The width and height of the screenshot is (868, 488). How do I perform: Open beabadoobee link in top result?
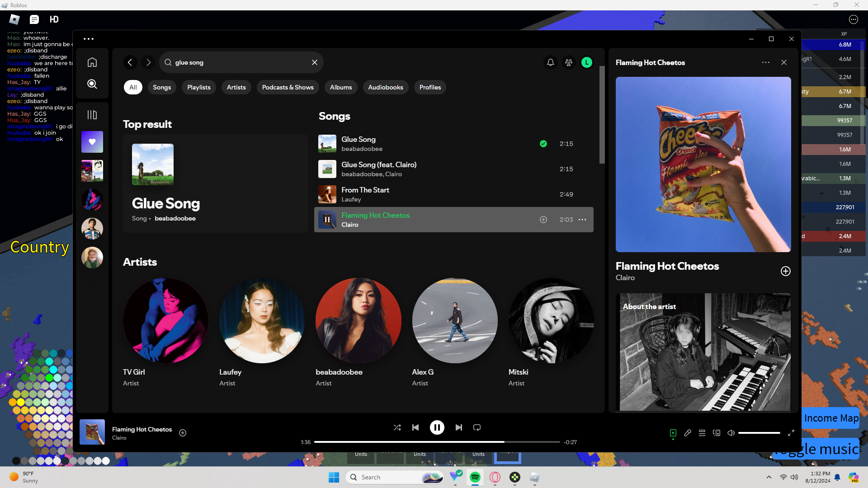tap(175, 218)
